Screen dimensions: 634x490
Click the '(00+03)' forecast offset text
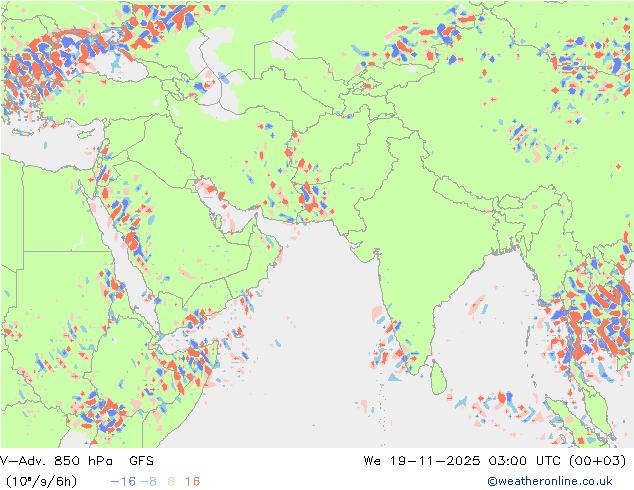click(598, 460)
